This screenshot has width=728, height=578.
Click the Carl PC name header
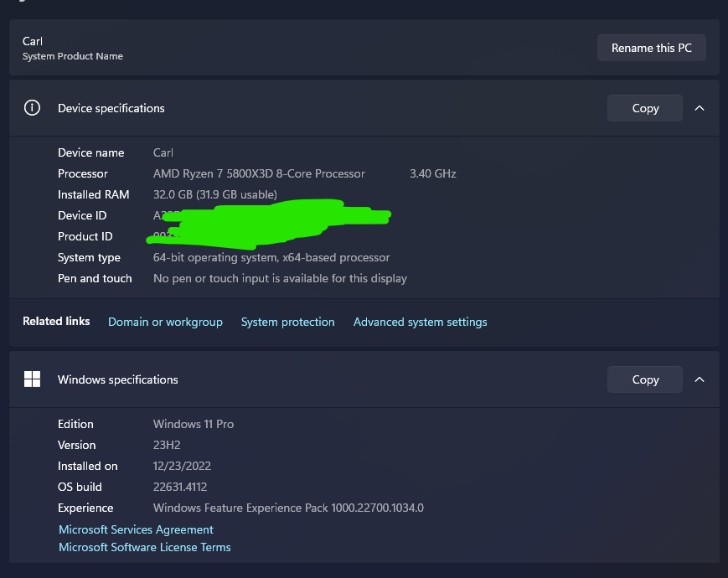[33, 41]
